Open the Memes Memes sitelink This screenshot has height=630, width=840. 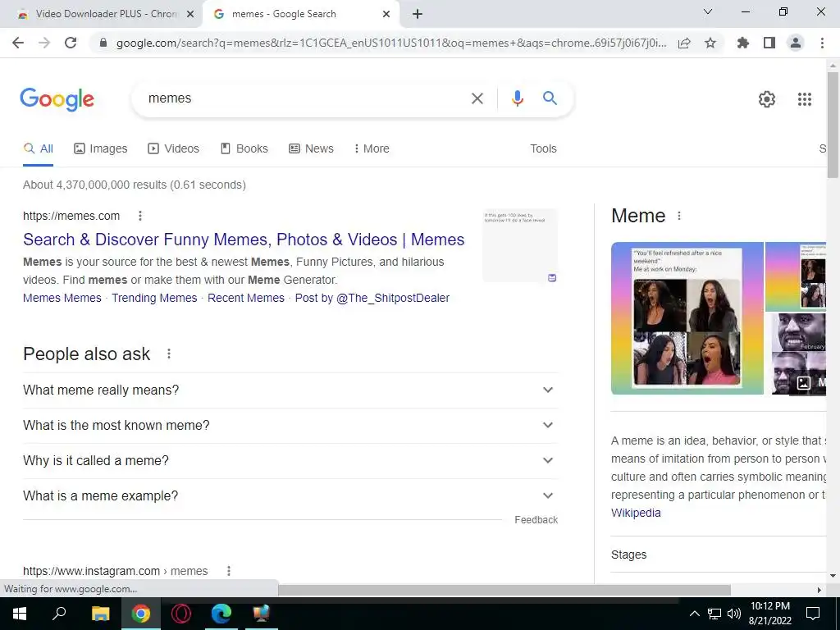tap(62, 298)
